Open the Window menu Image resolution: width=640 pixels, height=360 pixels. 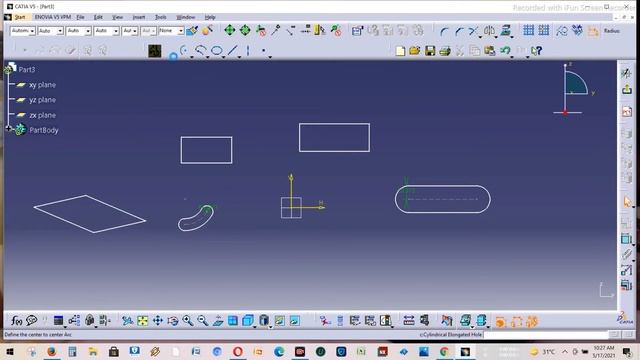185,17
